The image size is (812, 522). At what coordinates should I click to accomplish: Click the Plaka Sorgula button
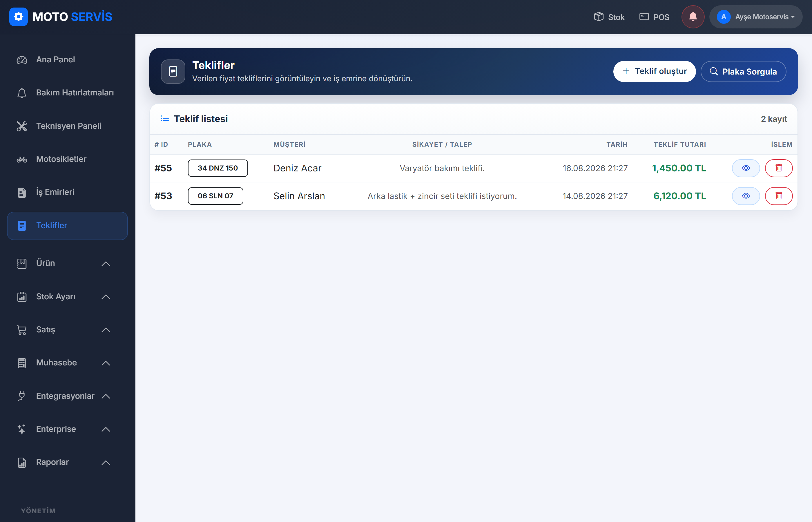tap(743, 72)
